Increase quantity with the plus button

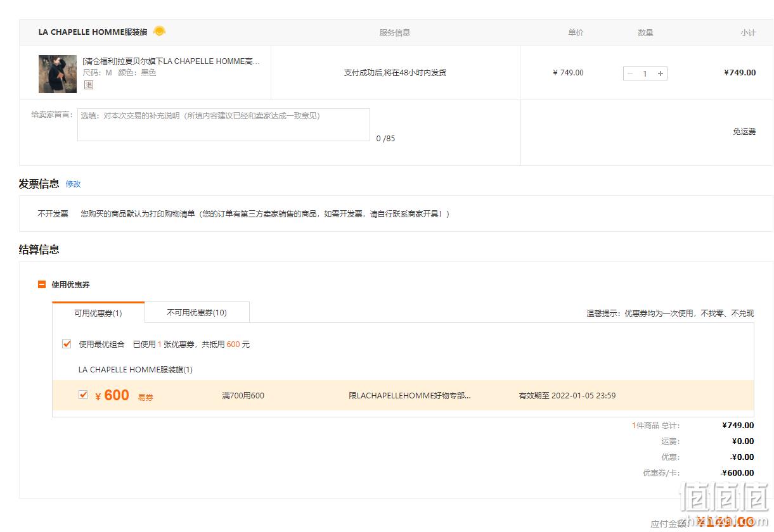(x=661, y=73)
